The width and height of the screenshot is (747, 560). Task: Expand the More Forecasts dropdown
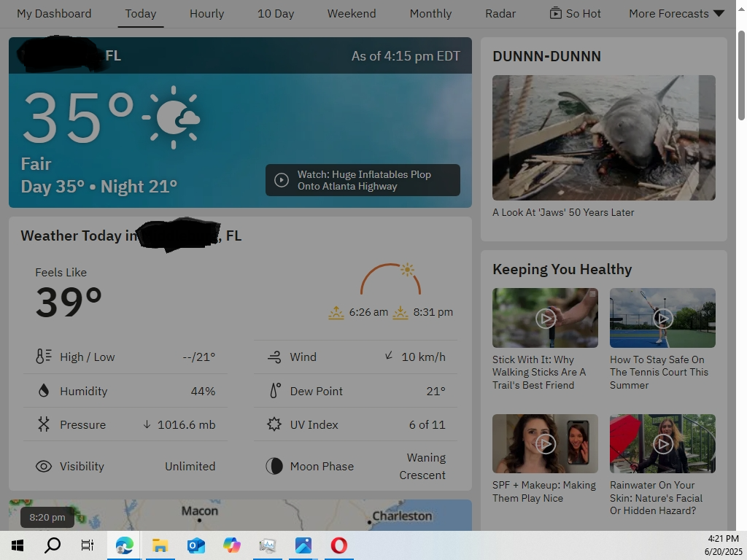pyautogui.click(x=676, y=14)
